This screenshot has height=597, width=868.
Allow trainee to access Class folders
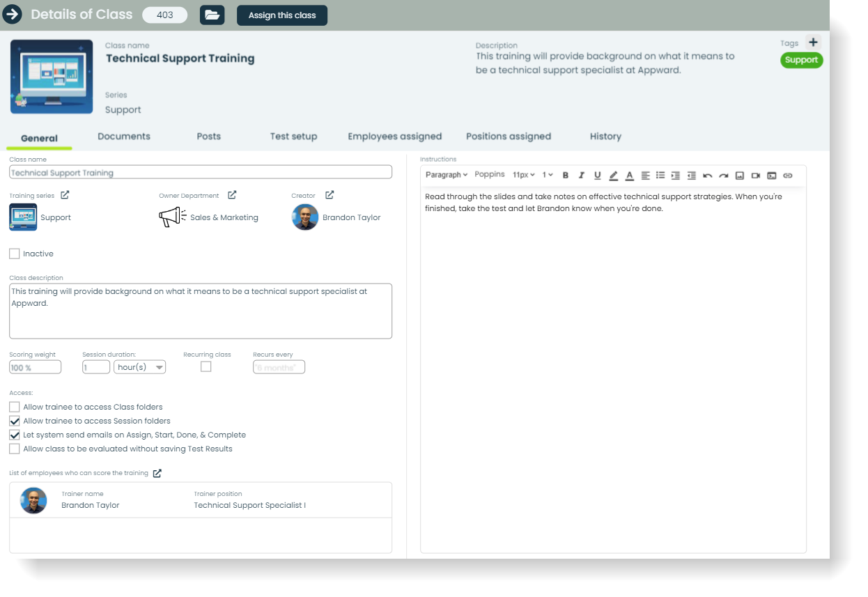pyautogui.click(x=15, y=407)
